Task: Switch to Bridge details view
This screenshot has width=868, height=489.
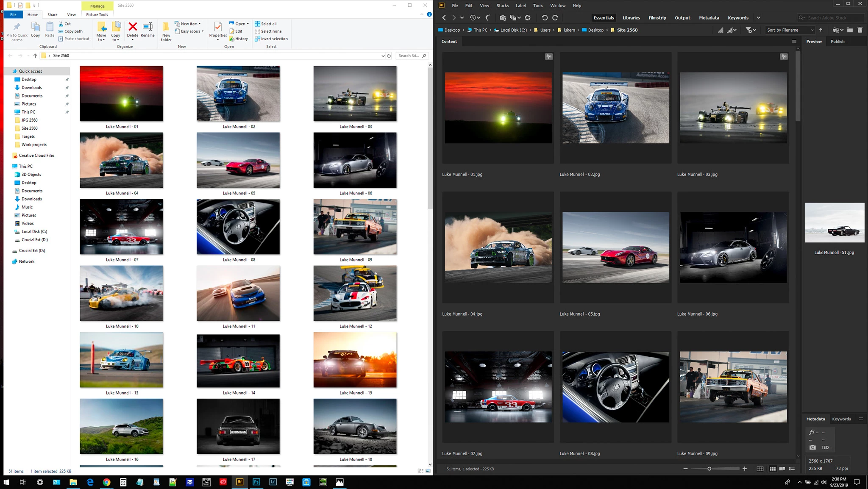Action: (782, 469)
